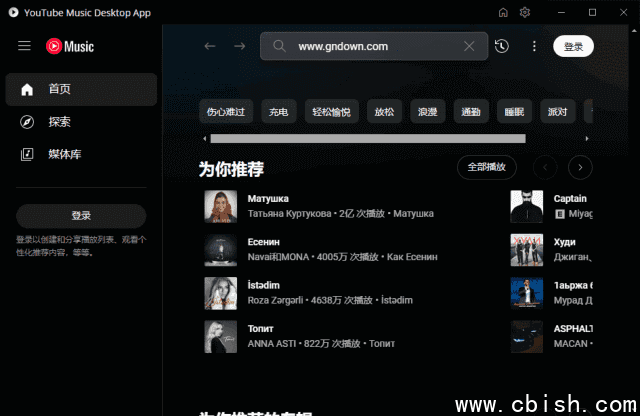
Task: Click the YouTube Music logo
Action: point(70,46)
